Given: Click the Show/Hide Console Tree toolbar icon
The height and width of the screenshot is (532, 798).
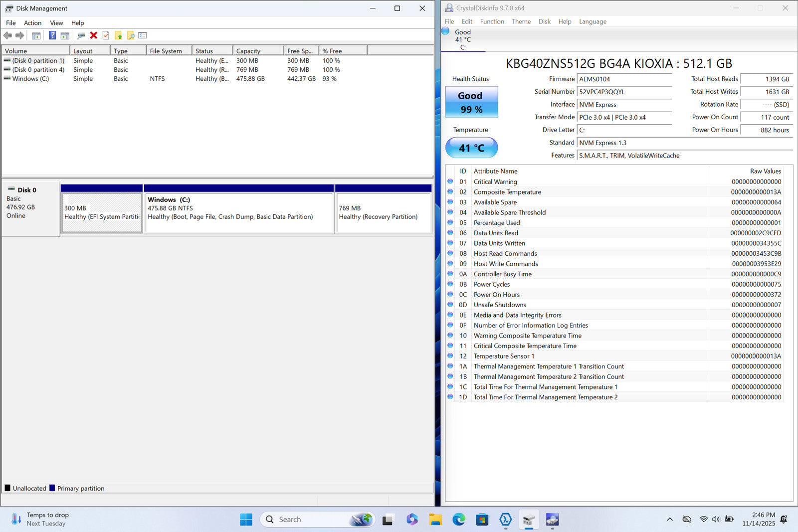Looking at the screenshot, I should pyautogui.click(x=36, y=35).
